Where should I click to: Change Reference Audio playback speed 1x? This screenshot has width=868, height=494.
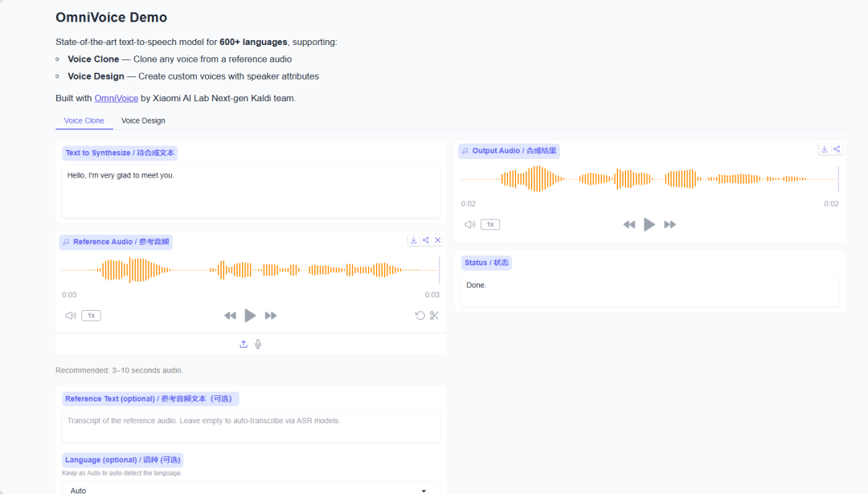[x=92, y=316]
